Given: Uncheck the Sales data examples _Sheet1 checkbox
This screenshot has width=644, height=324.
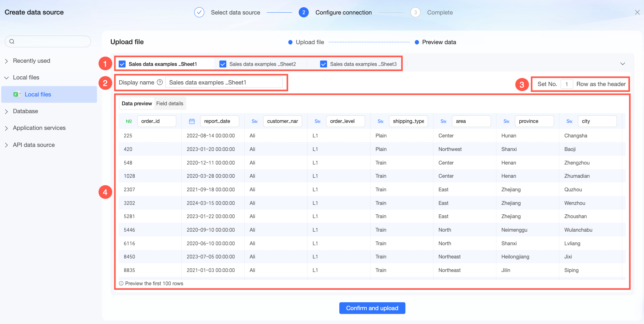Looking at the screenshot, I should (x=122, y=64).
